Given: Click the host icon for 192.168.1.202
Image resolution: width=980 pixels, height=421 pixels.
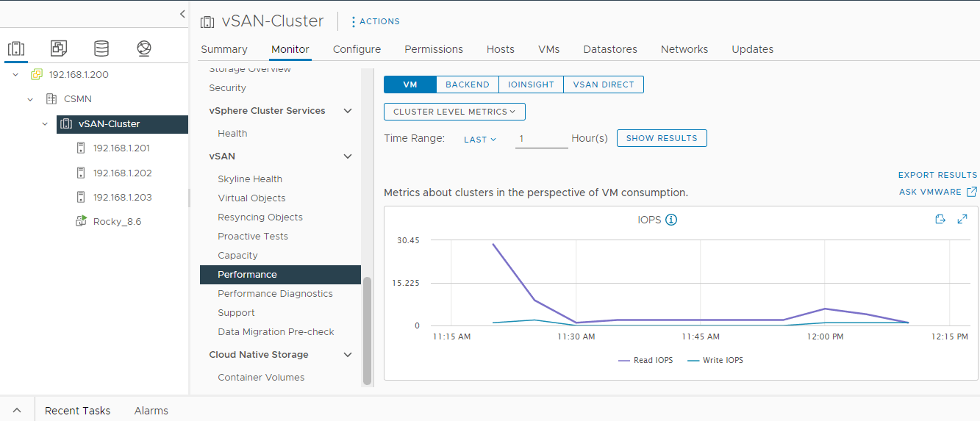Looking at the screenshot, I should click(x=81, y=173).
